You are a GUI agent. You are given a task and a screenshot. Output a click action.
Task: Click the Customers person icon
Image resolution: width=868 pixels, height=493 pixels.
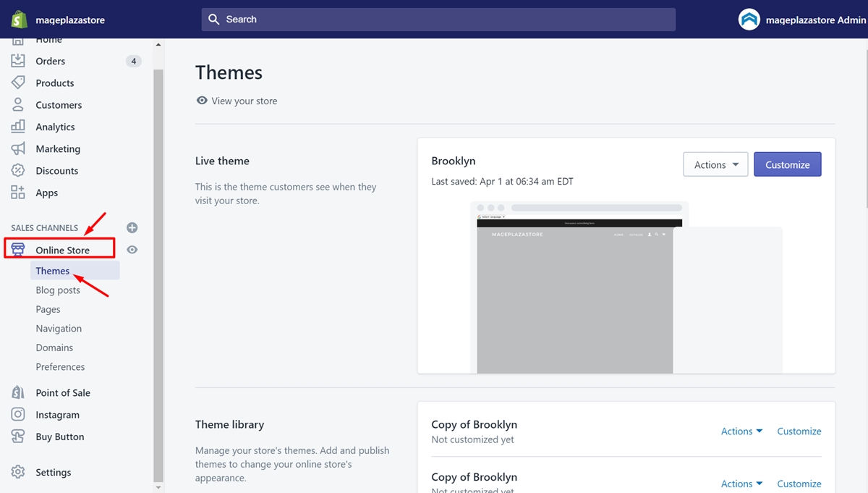coord(18,105)
